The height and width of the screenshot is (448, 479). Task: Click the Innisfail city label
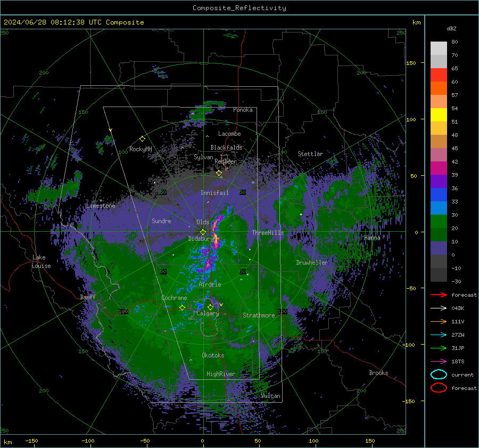(x=214, y=193)
